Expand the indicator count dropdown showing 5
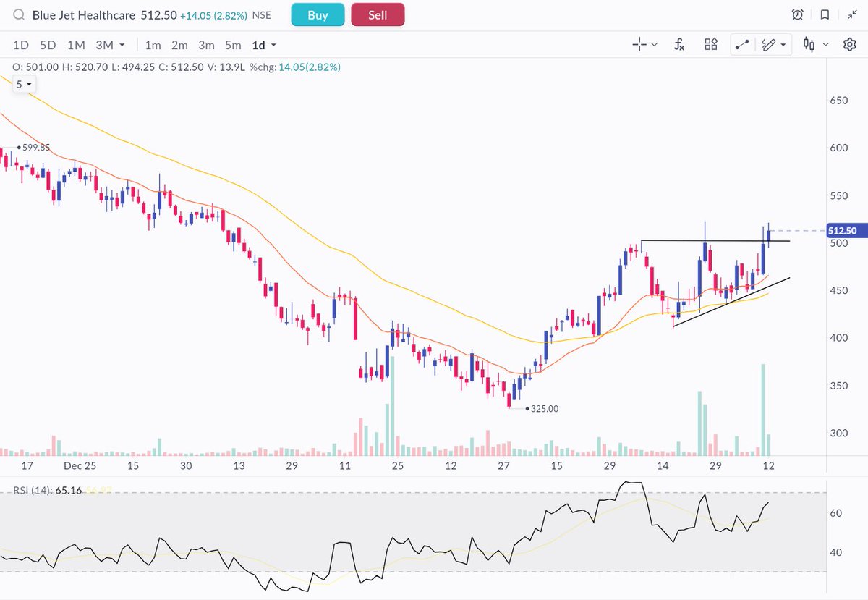This screenshot has height=600, width=868. click(x=25, y=85)
